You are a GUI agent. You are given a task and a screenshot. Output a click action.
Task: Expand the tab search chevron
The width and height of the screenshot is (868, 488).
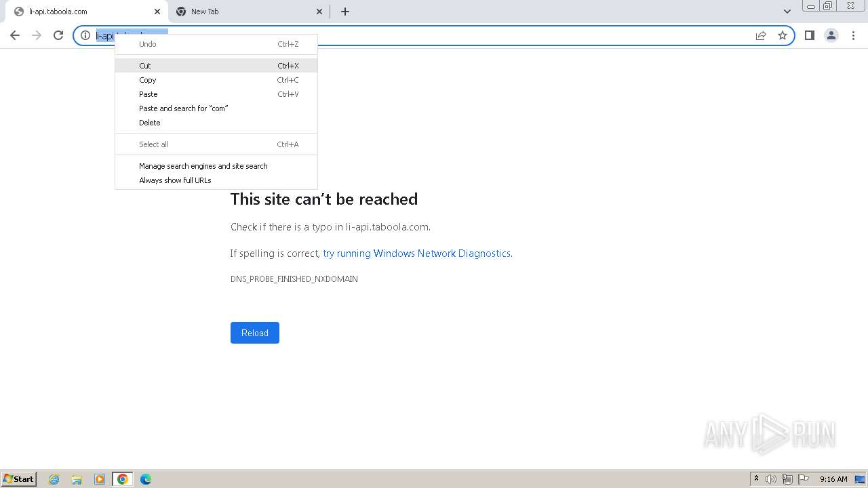[787, 12]
